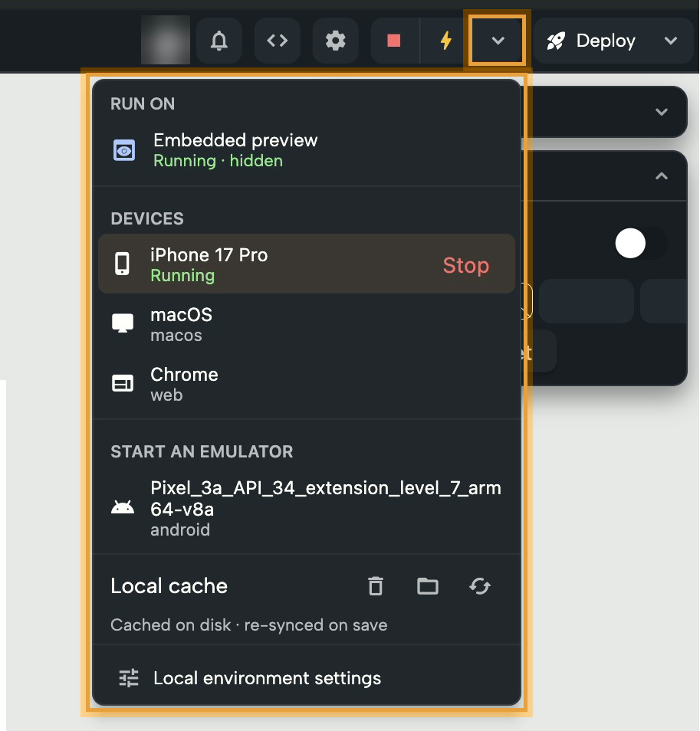700x731 pixels.
Task: Click the 'Local cache' label
Action: click(x=169, y=586)
